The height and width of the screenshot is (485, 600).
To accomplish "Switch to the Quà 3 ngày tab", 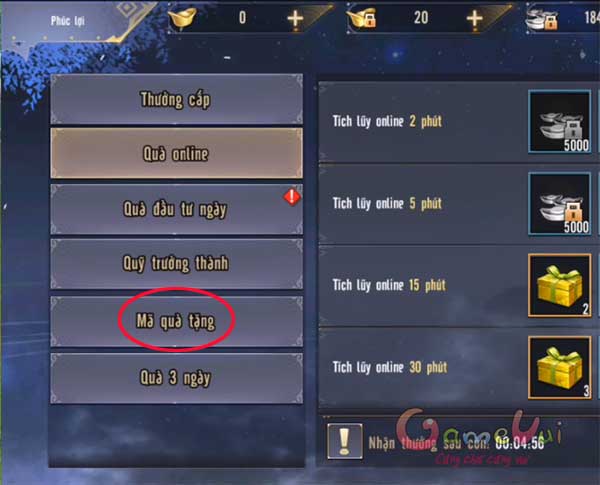I will pos(176,378).
